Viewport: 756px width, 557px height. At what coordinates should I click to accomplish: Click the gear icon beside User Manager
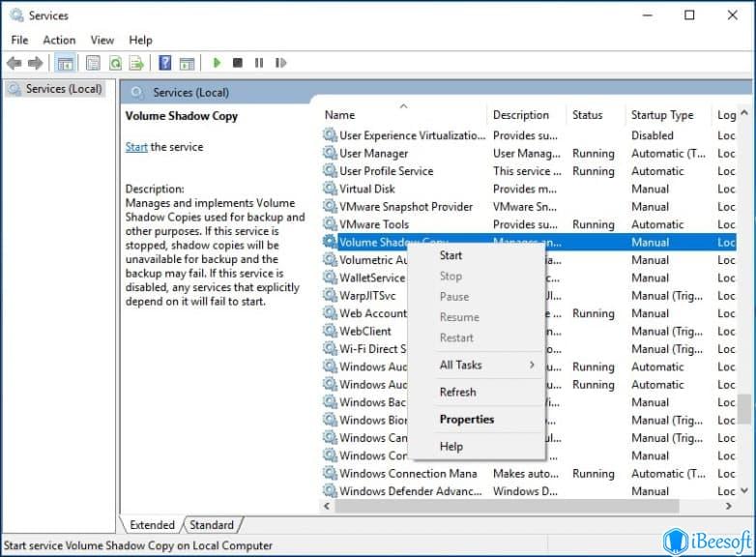pos(330,153)
